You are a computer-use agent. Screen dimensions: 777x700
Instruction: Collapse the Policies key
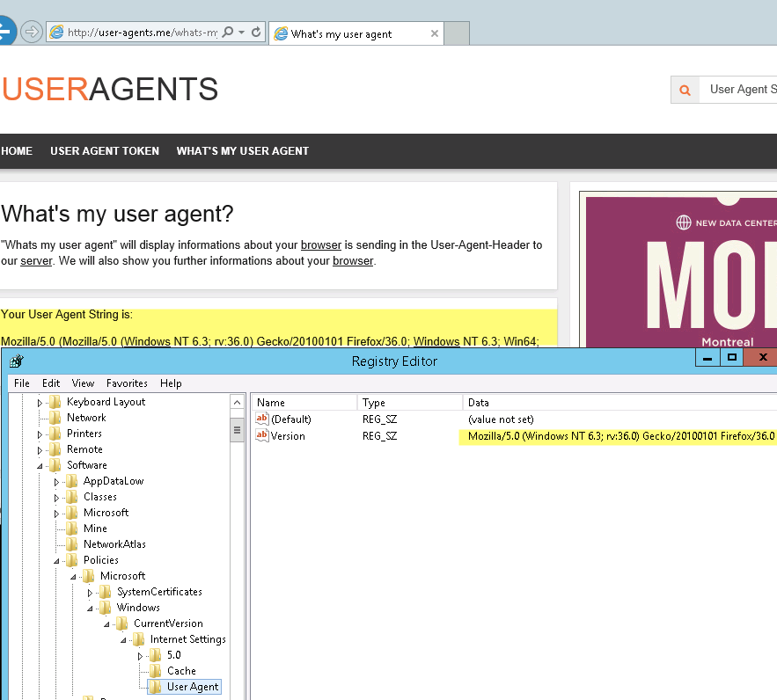[56, 561]
